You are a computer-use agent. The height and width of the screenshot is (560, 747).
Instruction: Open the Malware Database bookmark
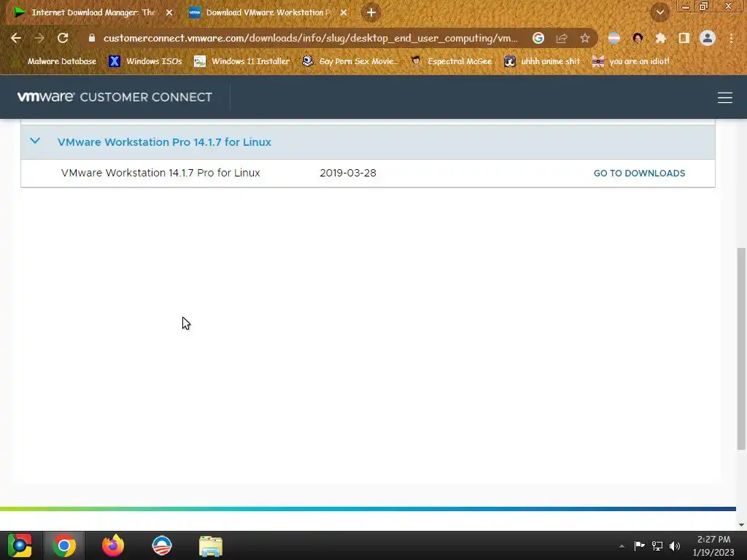(56, 61)
